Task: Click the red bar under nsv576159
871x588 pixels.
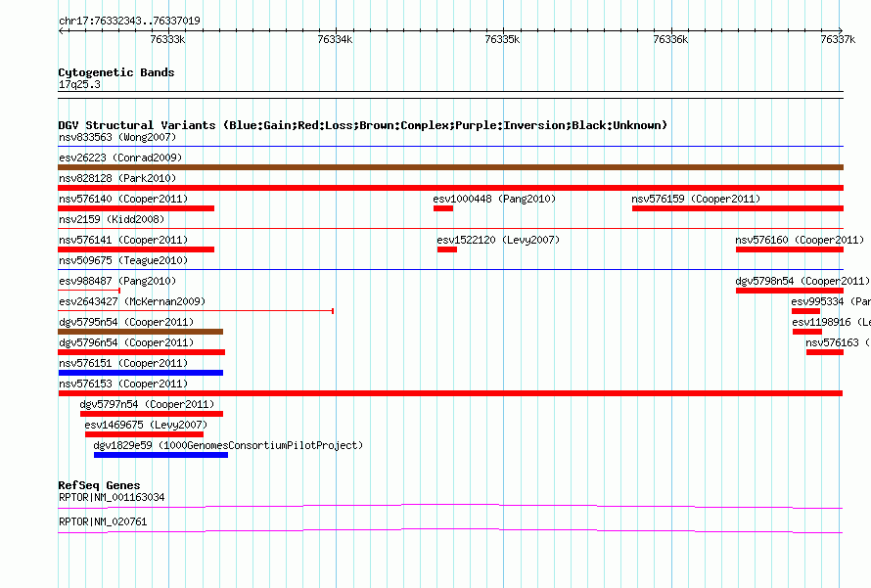Action: click(738, 208)
